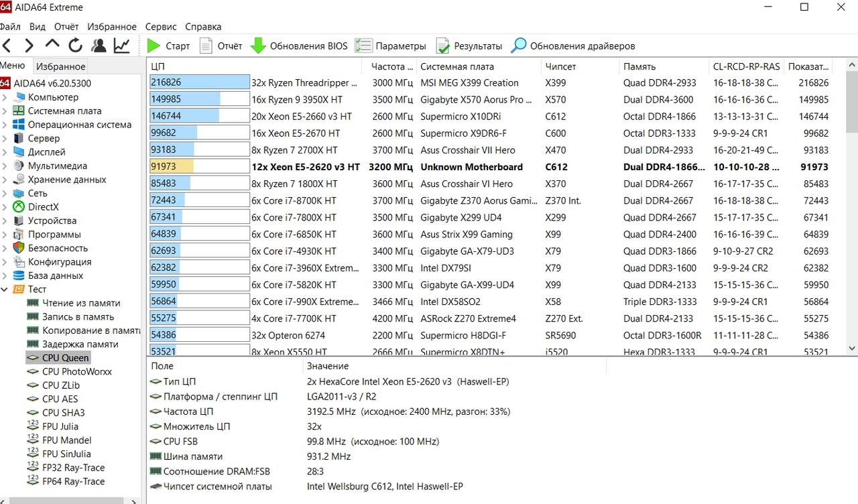Expand the Компьютер tree node
Screen dimensions: 858x504
5,97
